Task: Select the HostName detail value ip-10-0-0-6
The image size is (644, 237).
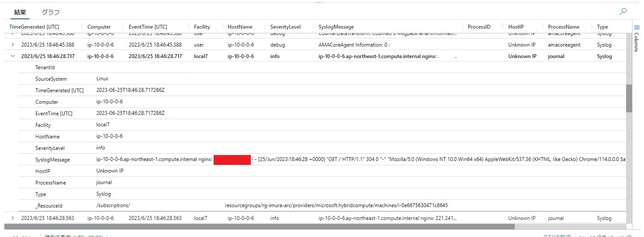Action: point(110,137)
